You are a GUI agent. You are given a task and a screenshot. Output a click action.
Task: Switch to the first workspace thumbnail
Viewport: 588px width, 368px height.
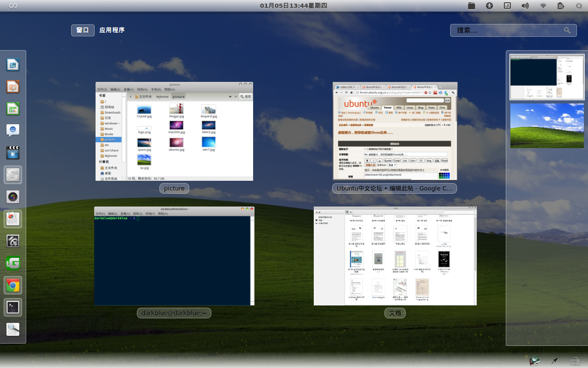coord(547,77)
